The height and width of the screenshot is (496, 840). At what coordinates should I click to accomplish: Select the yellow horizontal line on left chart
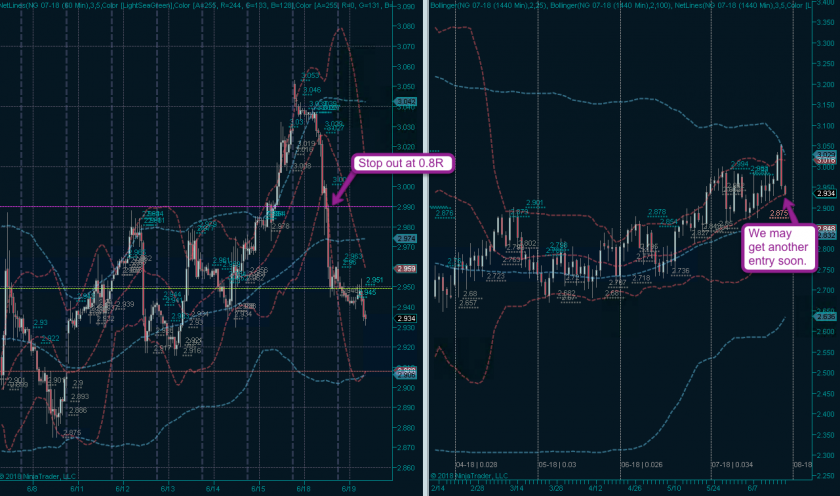pyautogui.click(x=150, y=289)
